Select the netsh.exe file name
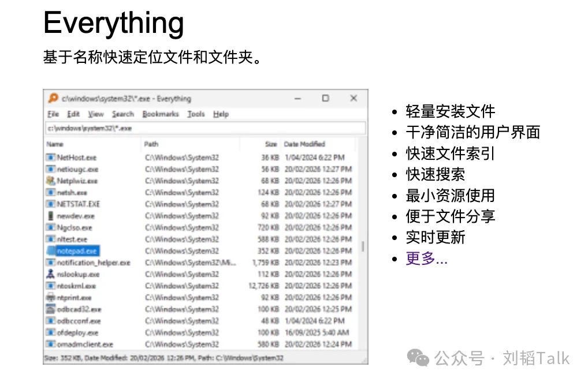 coord(72,193)
